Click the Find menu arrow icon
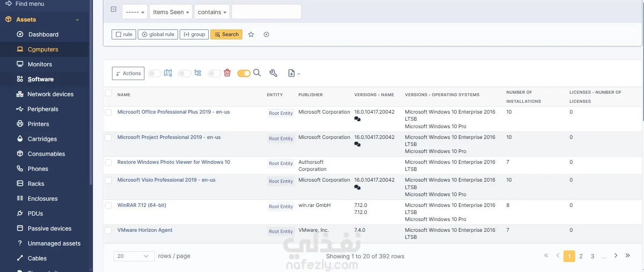Image resolution: width=644 pixels, height=272 pixels. click(x=8, y=3)
